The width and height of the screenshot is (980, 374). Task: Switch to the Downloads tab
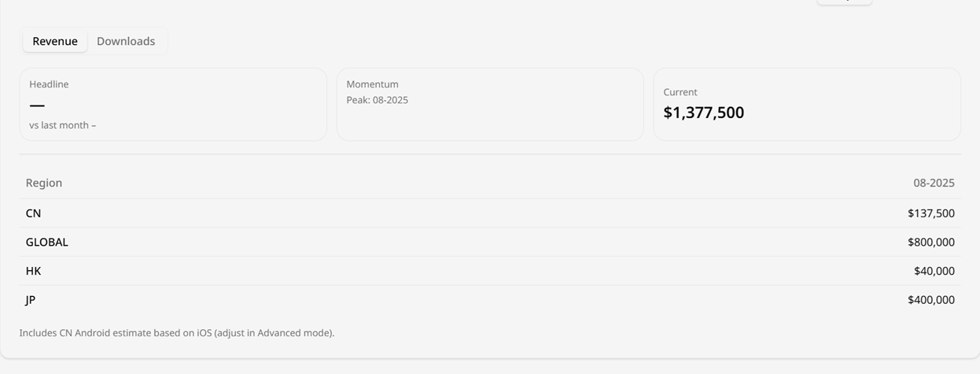coord(126,41)
